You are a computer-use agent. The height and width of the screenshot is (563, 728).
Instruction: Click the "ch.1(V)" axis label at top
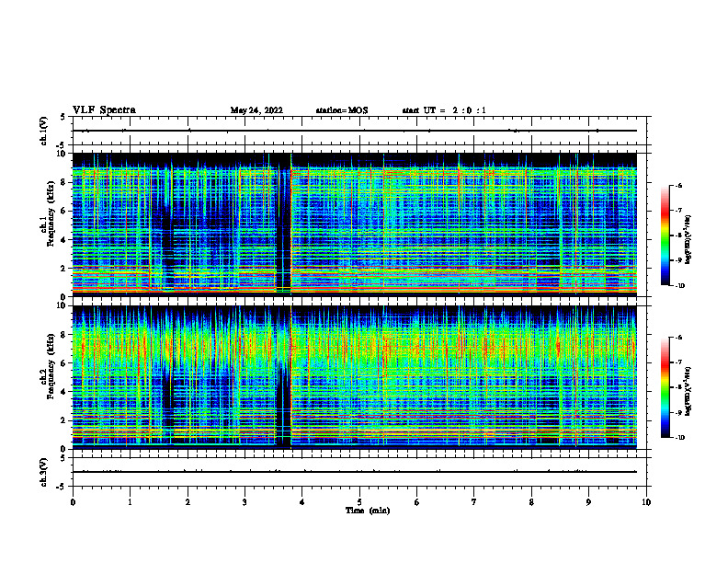pos(44,131)
